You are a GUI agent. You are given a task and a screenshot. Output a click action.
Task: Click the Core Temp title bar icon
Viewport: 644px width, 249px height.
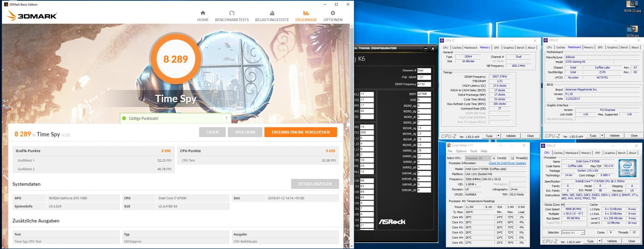449,146
